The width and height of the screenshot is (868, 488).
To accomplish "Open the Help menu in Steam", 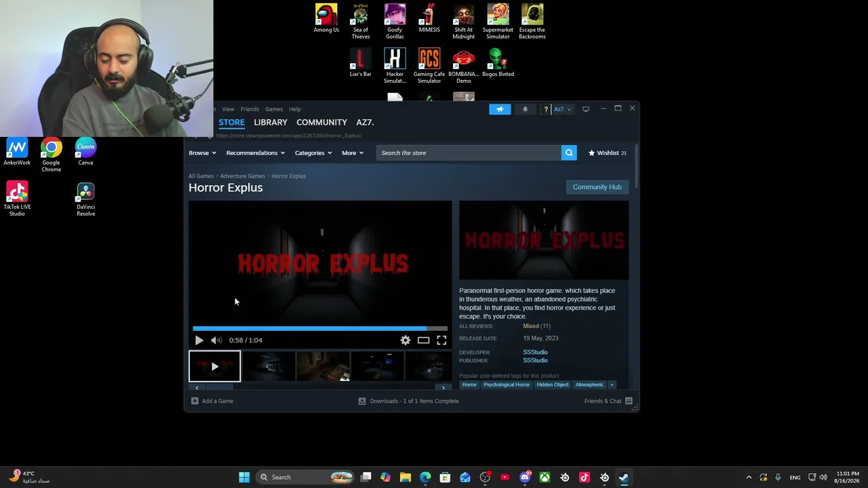I will coord(295,109).
